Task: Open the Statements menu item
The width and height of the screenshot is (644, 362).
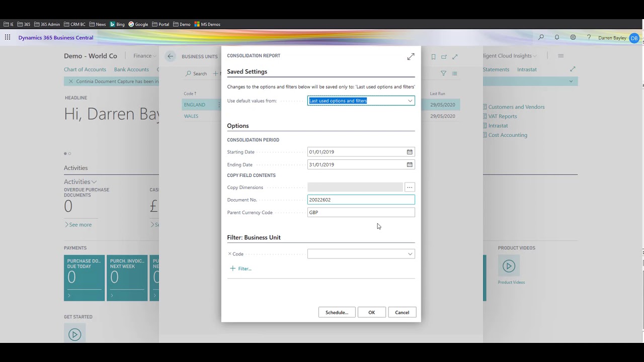Action: [x=496, y=69]
